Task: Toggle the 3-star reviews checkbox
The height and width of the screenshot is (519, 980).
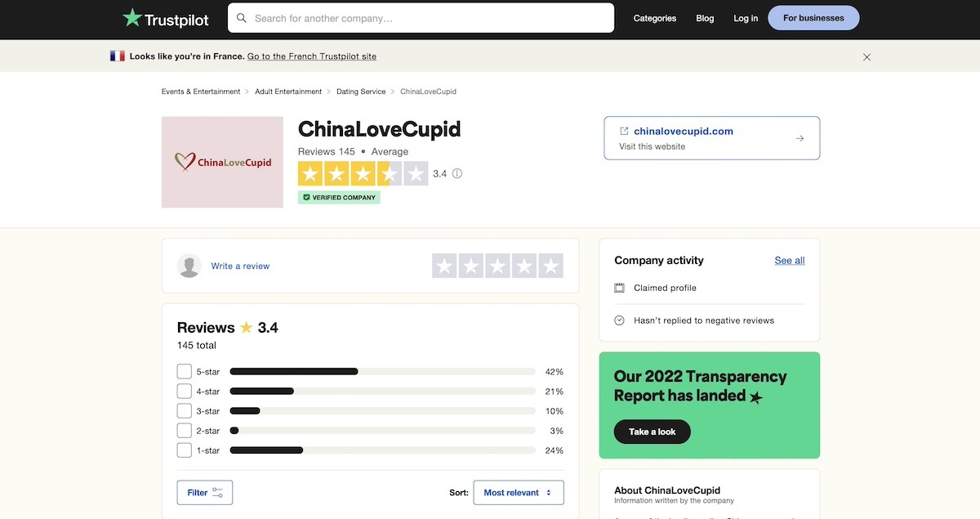Action: pos(184,410)
